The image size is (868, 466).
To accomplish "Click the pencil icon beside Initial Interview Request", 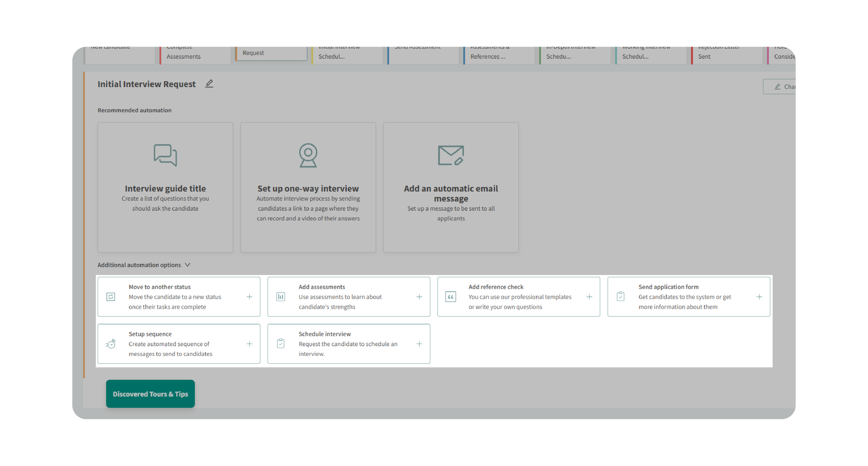I will pos(209,84).
